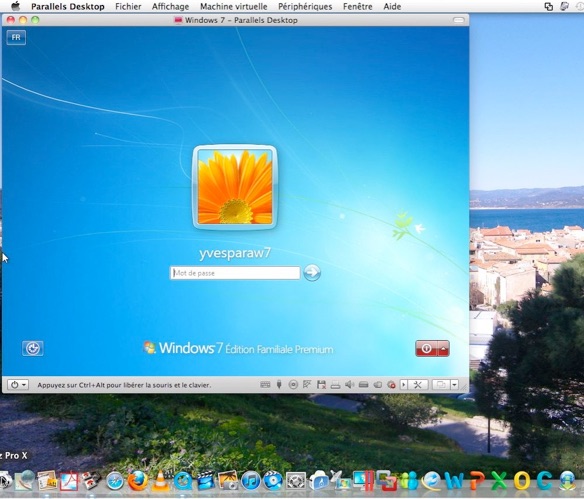Click the CD/DVD drive icon in status bar

(x=293, y=385)
